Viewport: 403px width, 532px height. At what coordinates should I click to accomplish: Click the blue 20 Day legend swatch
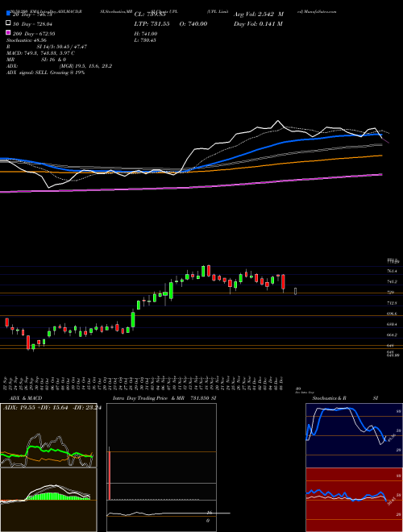[8, 14]
